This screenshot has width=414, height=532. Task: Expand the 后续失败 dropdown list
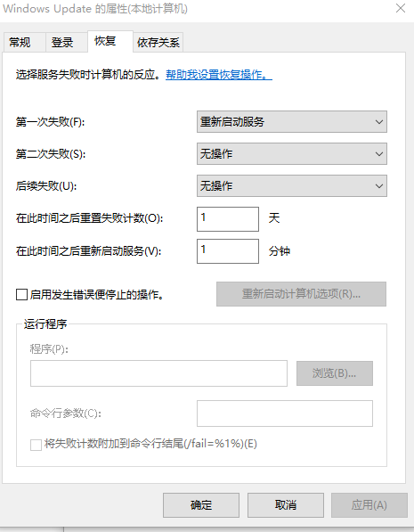click(292, 185)
